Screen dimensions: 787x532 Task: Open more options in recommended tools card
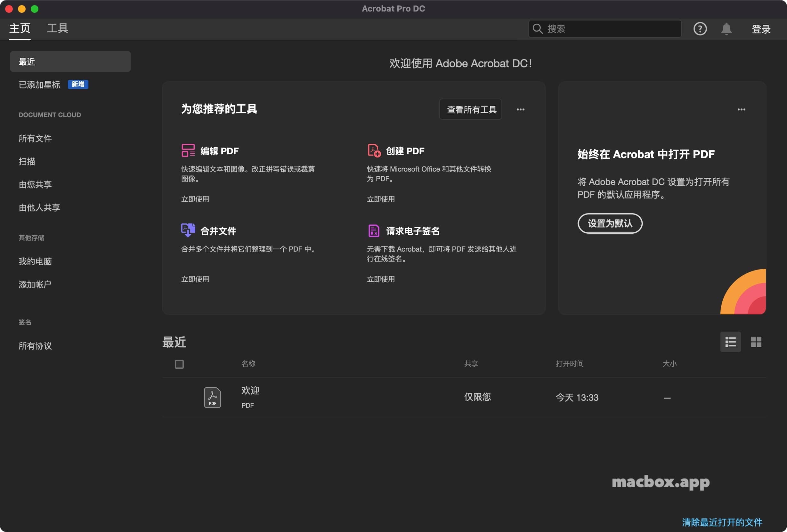click(520, 109)
